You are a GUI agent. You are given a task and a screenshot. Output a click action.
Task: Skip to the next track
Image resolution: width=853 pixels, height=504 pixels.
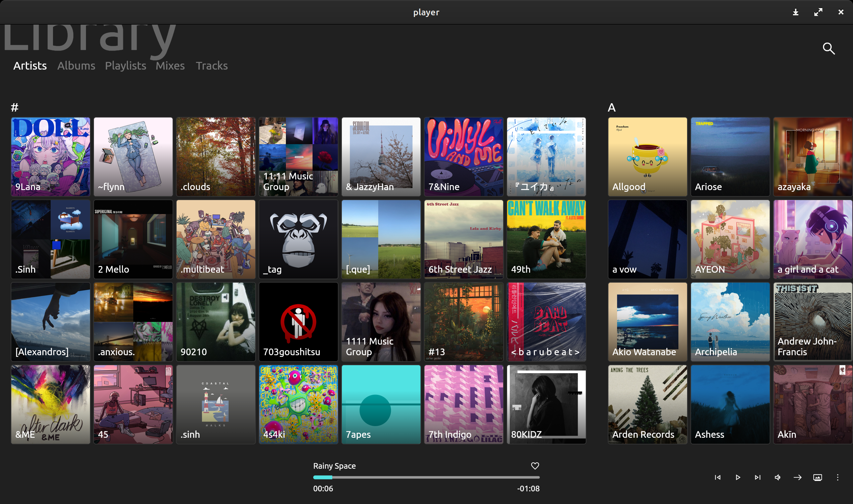757,477
